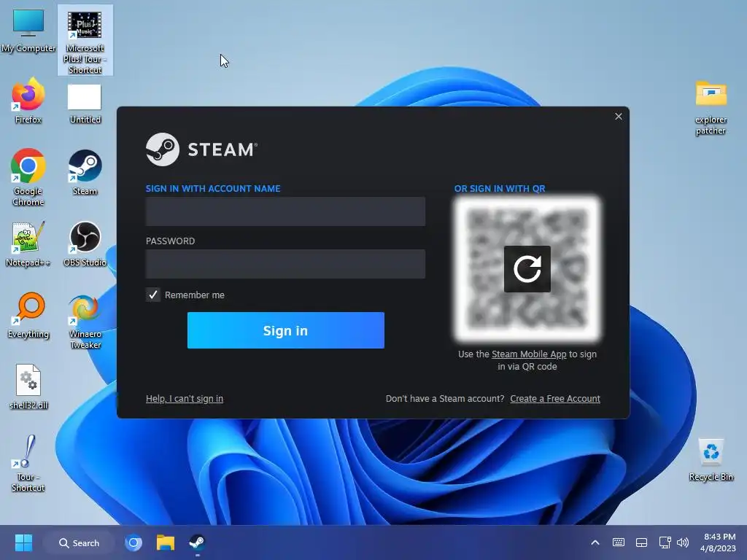Select the Untitled file on desktop

tap(85, 104)
